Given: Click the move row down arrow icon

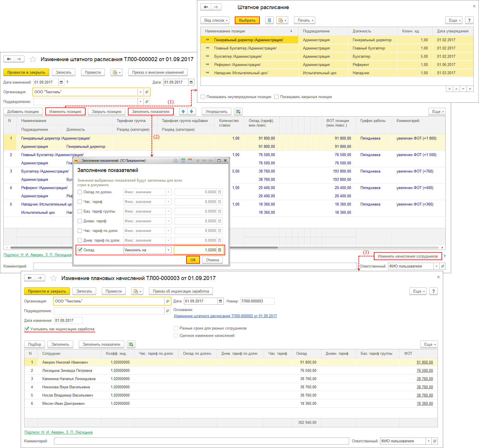Looking at the screenshot, I should 191,111.
